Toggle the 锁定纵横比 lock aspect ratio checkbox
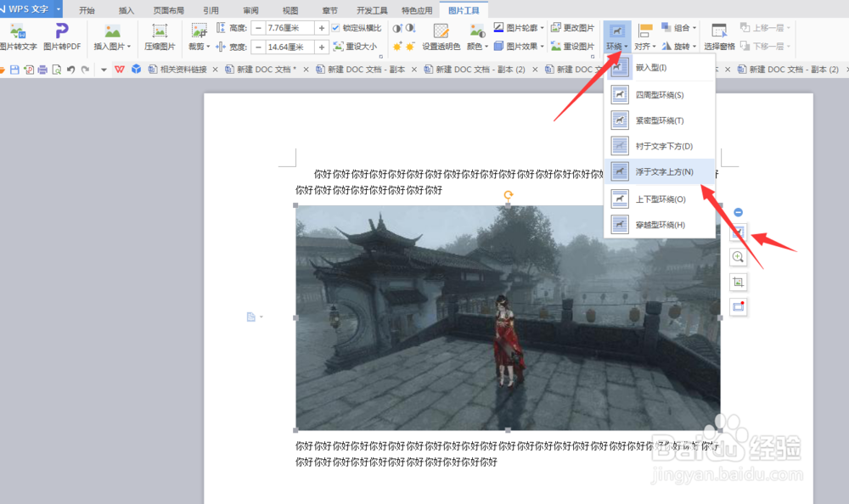Image resolution: width=849 pixels, height=504 pixels. [335, 28]
